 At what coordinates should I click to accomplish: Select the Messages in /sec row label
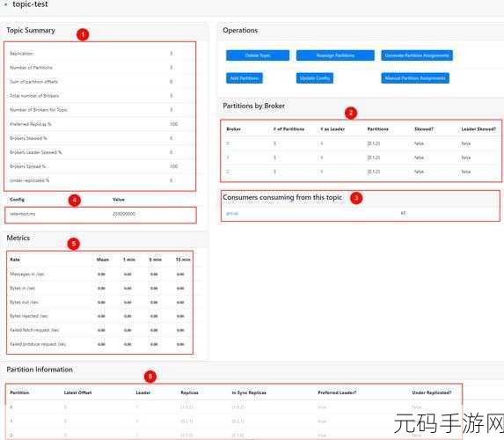coord(27,274)
